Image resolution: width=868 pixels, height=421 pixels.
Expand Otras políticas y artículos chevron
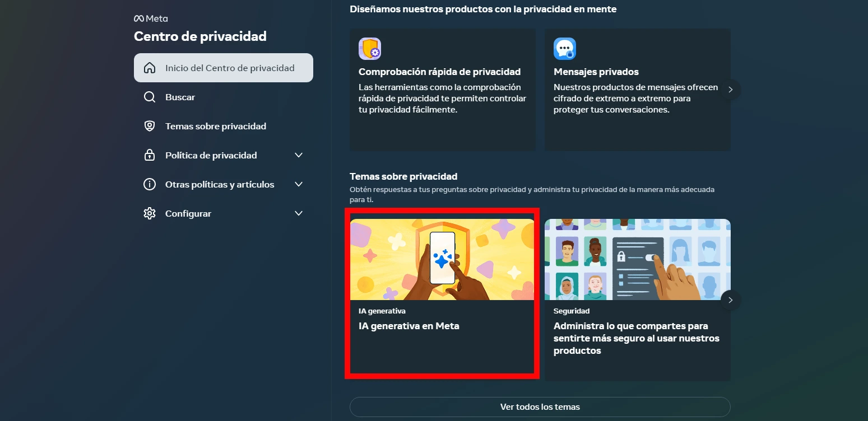299,184
